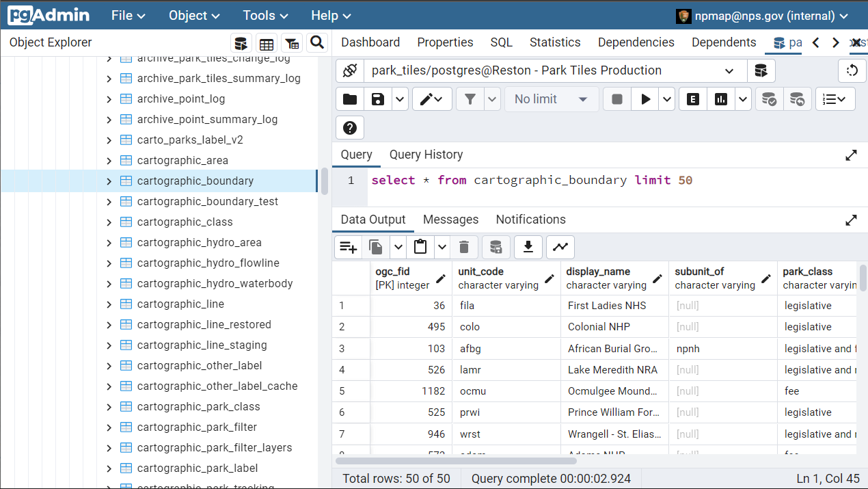The image size is (868, 489).
Task: Open the Tools menu
Action: pos(267,15)
